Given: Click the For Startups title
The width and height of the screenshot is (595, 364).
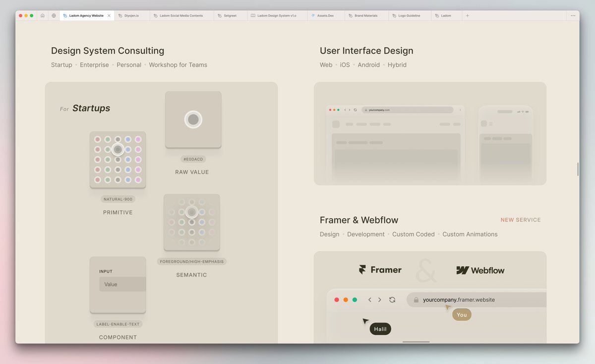Looking at the screenshot, I should 85,108.
